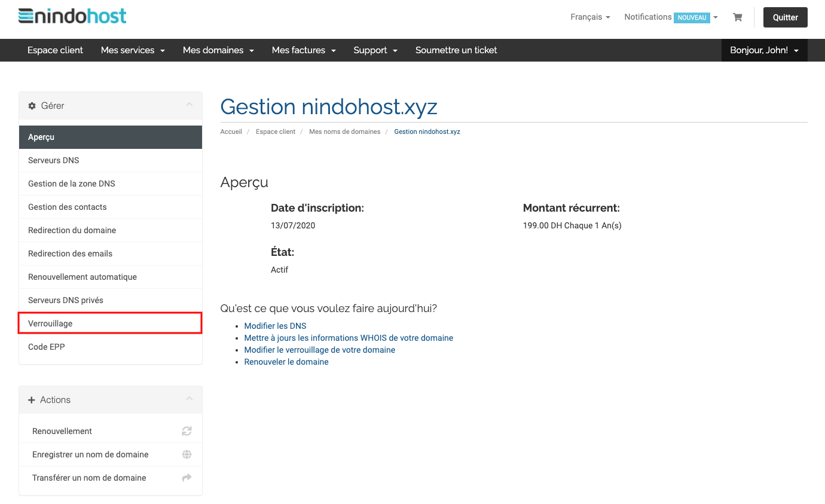The image size is (825, 504).
Task: Open Redirection du domaine
Action: pyautogui.click(x=111, y=230)
